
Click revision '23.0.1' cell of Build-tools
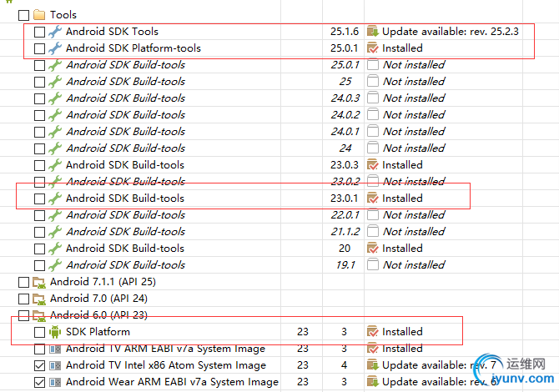point(344,199)
